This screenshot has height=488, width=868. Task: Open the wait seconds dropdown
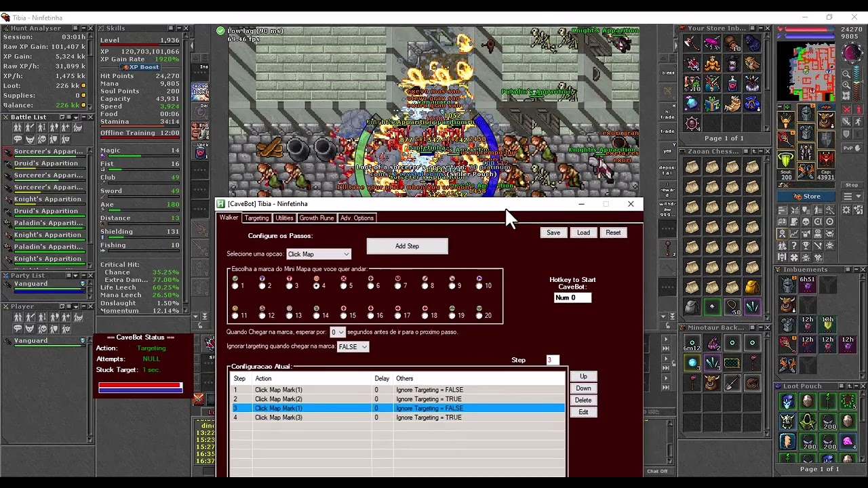[337, 332]
